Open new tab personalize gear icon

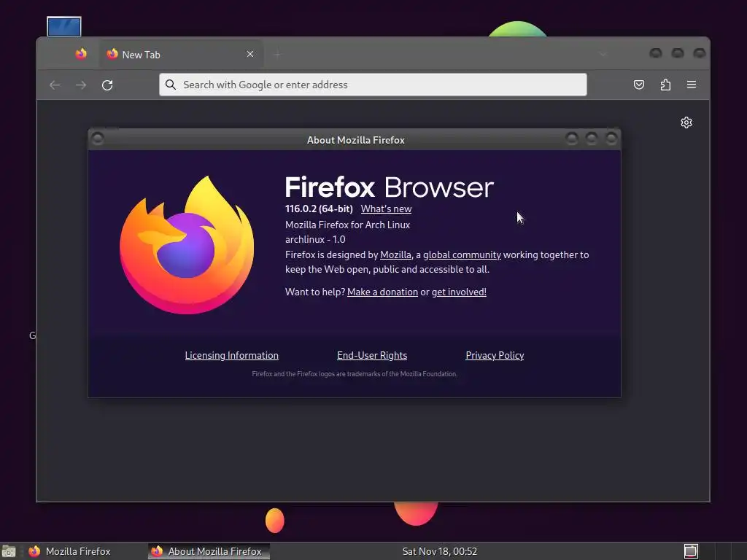click(x=686, y=122)
